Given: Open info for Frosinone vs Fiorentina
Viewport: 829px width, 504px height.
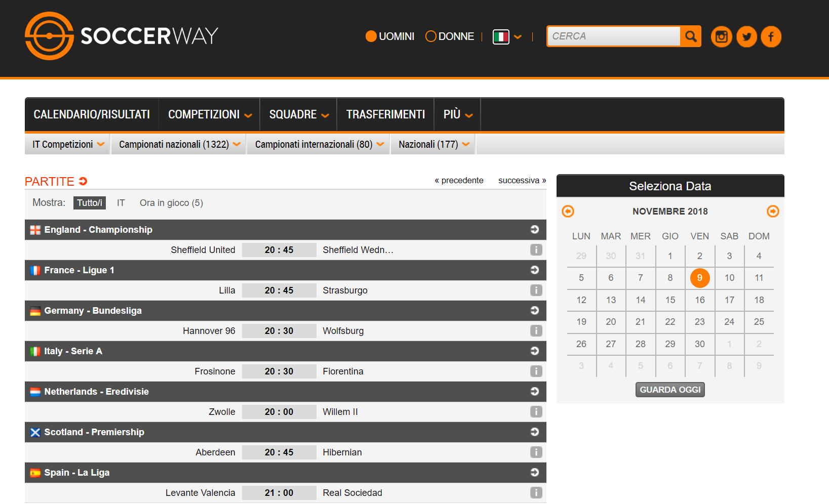Looking at the screenshot, I should 536,371.
